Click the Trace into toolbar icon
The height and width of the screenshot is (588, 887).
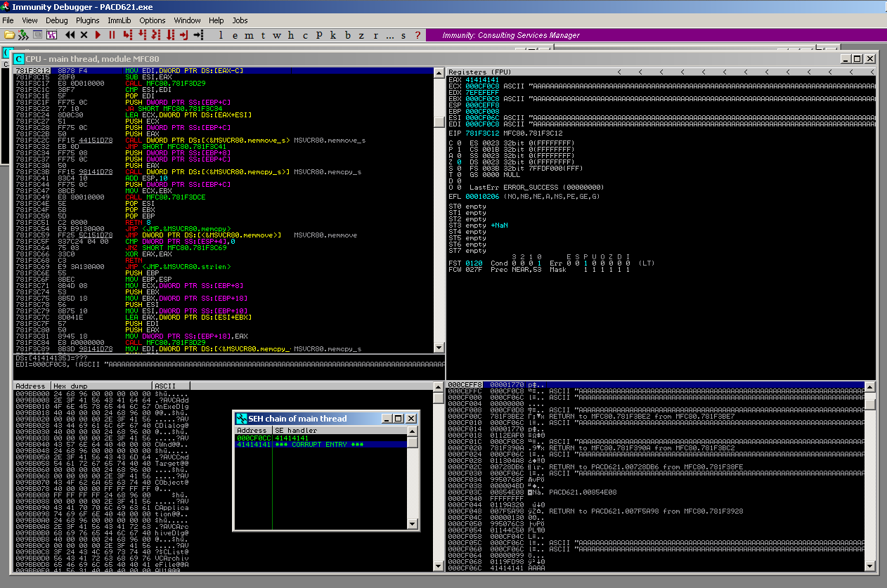(156, 34)
